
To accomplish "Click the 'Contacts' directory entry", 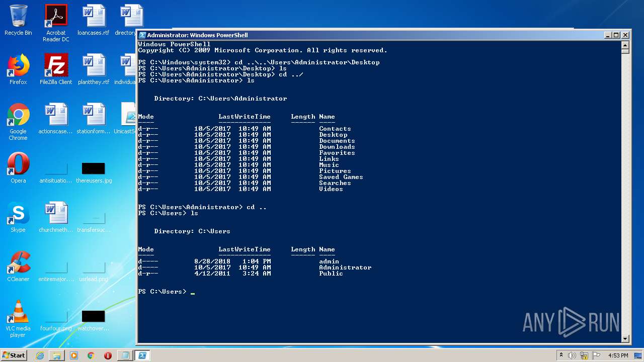I will tap(335, 129).
